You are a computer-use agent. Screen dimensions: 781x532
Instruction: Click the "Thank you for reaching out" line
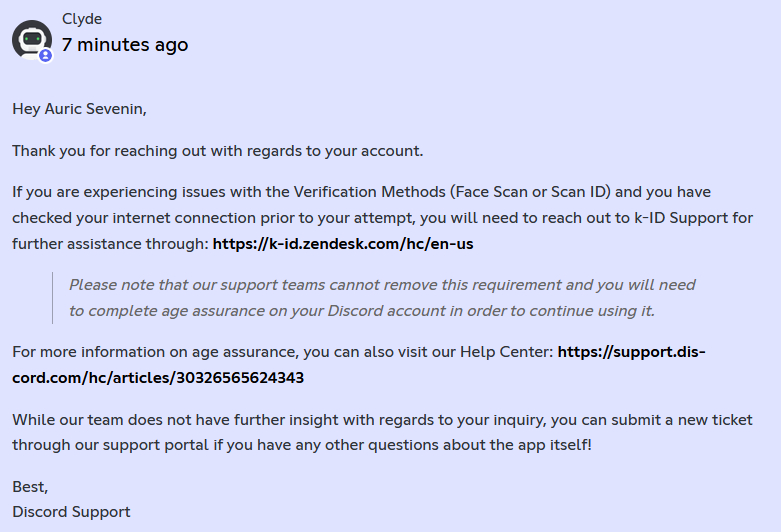(217, 151)
